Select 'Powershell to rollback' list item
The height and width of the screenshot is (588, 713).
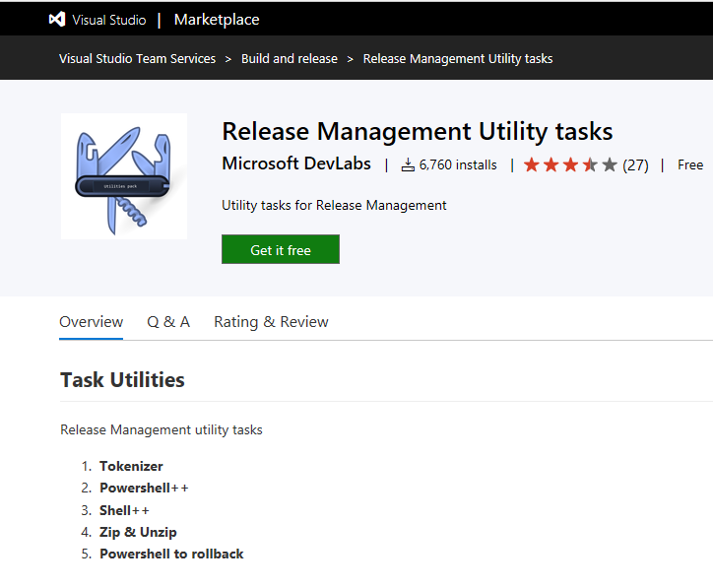pos(171,554)
